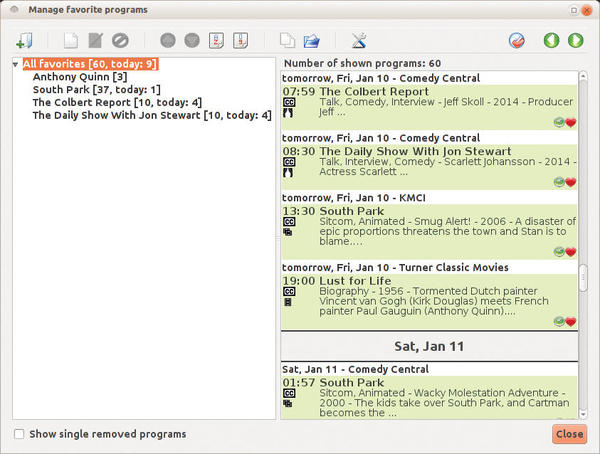600x454 pixels.
Task: Select Anthony Quinn favorite in tree
Action: tap(79, 77)
